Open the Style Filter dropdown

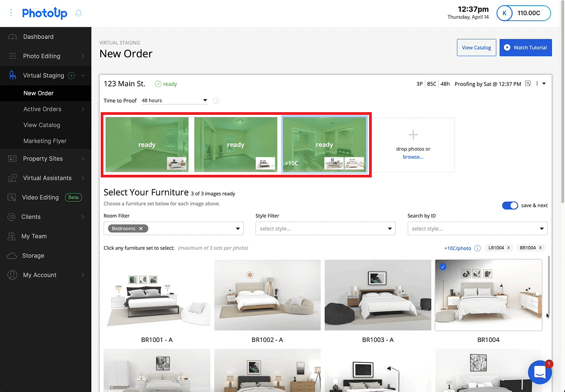pyautogui.click(x=325, y=228)
